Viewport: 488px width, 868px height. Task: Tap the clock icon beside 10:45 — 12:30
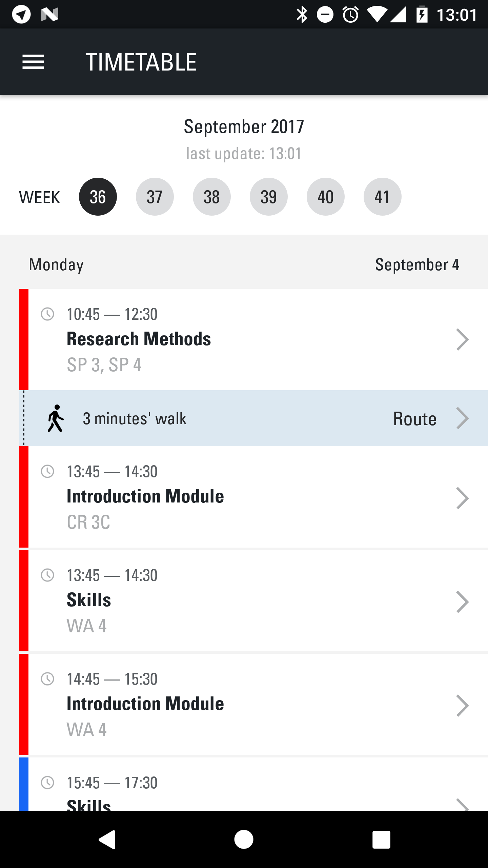tap(47, 314)
